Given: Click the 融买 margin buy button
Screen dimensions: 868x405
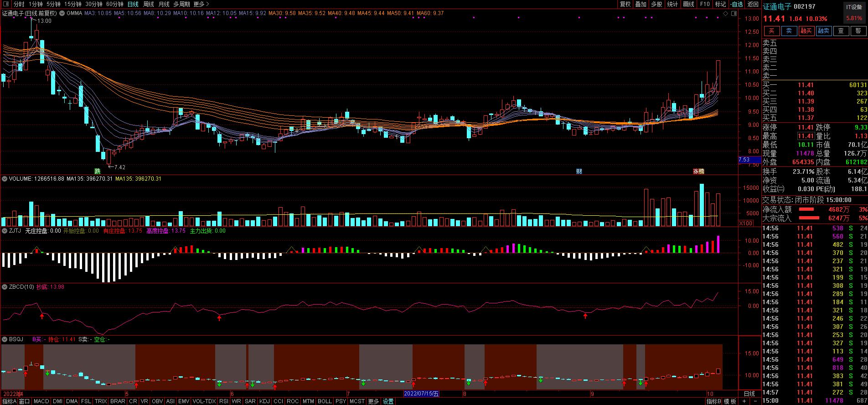Looking at the screenshot, I should point(806,31).
